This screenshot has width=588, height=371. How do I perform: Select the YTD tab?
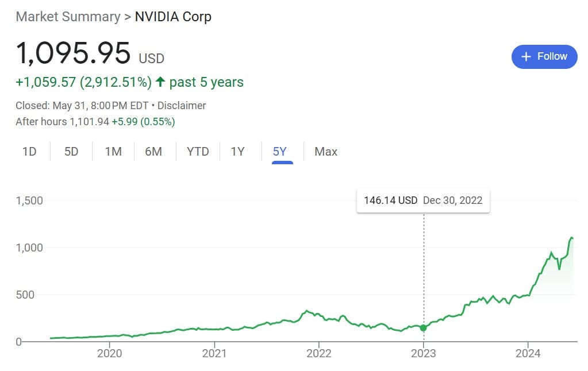[198, 152]
